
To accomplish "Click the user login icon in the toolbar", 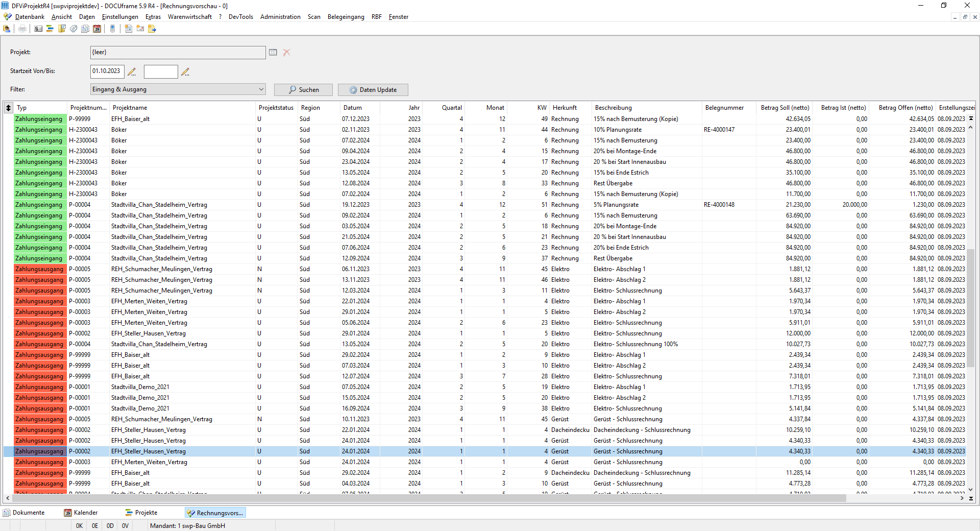I will tap(7, 29).
